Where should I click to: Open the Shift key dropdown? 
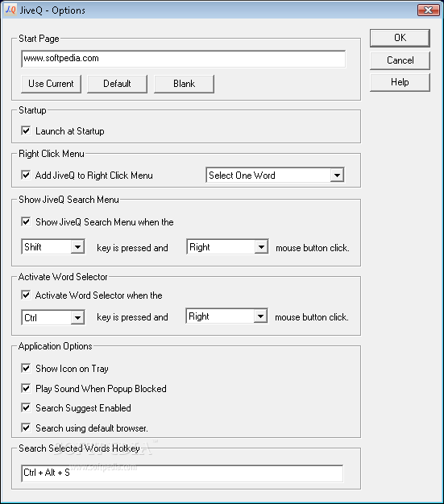53,247
